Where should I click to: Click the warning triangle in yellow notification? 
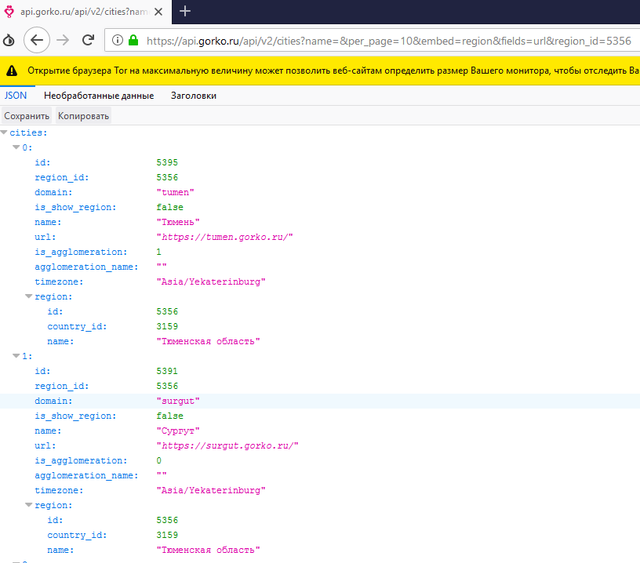click(x=12, y=71)
